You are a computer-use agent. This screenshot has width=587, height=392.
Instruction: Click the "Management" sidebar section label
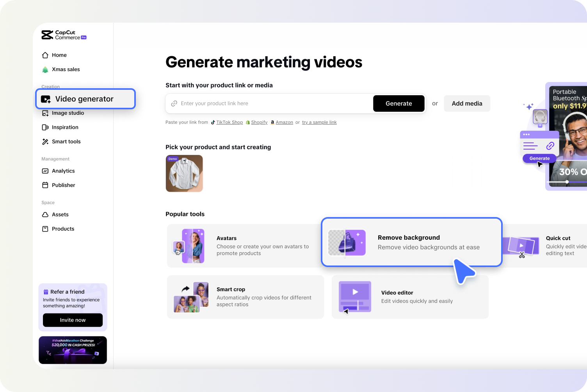(x=55, y=159)
